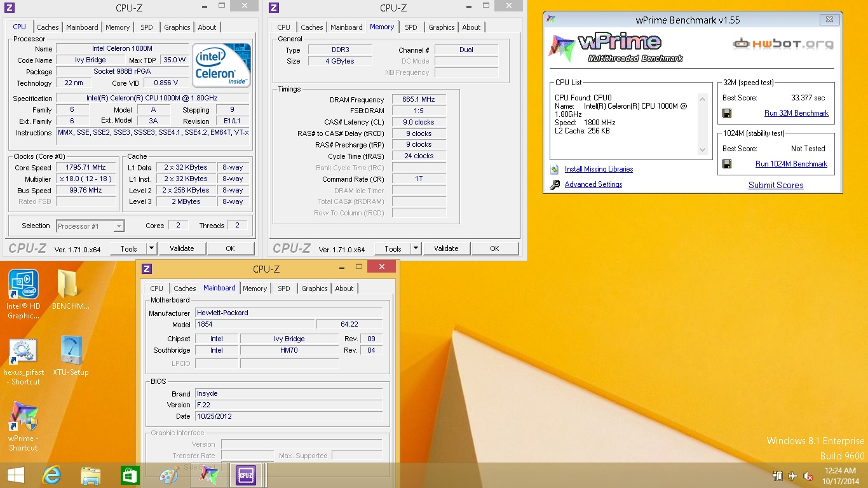Click the CPU-Z title icon of CPU window

10,8
